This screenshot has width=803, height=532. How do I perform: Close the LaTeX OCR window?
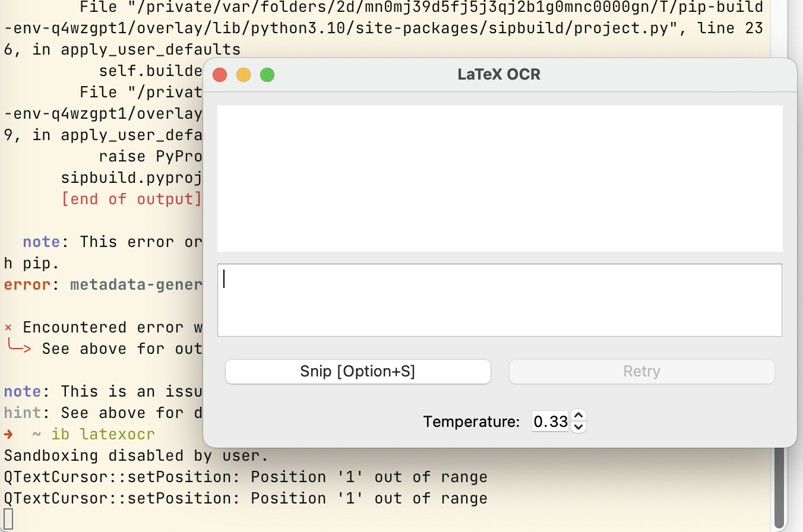(220, 75)
